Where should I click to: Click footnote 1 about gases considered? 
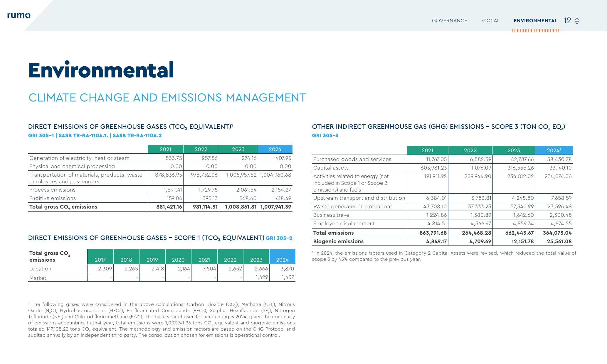pyautogui.click(x=162, y=320)
